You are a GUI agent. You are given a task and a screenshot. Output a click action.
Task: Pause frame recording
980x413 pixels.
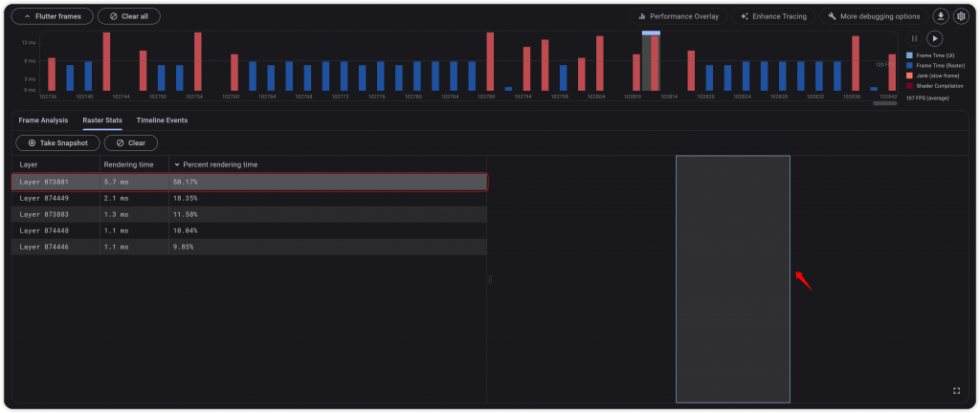tap(914, 38)
